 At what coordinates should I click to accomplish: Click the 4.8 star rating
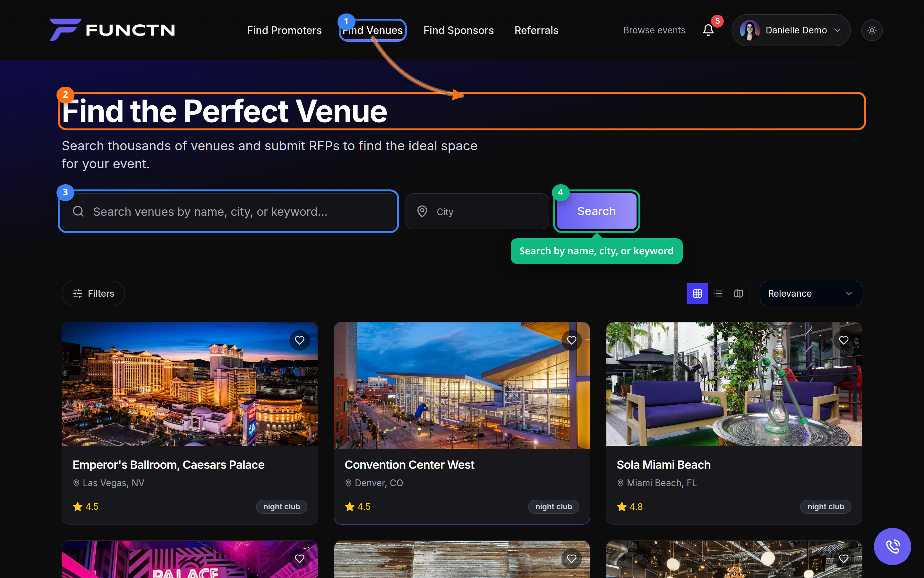pyautogui.click(x=629, y=506)
